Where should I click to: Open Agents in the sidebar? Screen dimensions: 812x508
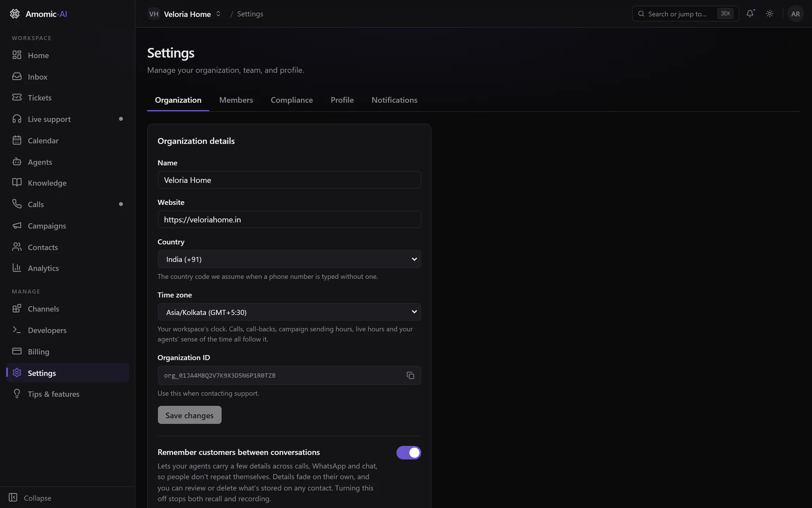tap(68, 162)
